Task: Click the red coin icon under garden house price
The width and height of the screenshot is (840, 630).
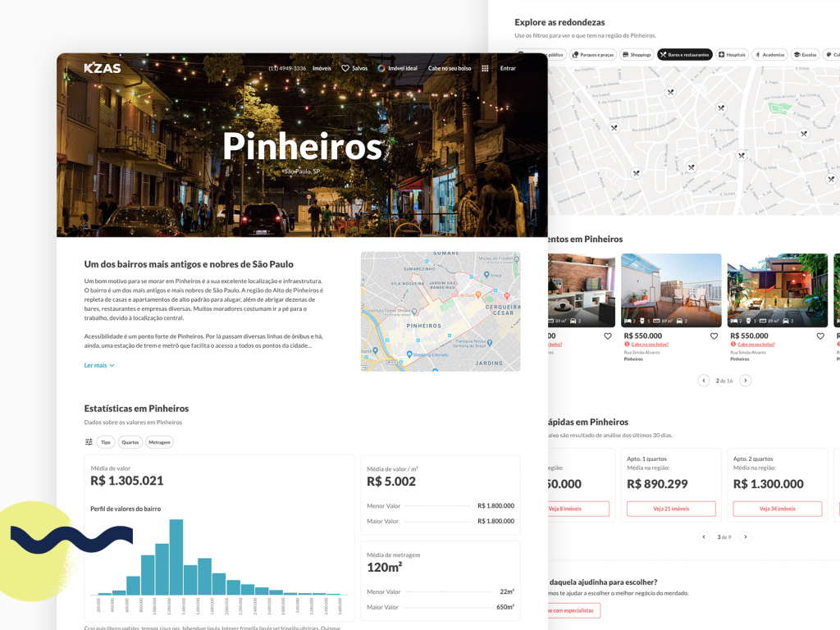Action: pos(733,345)
